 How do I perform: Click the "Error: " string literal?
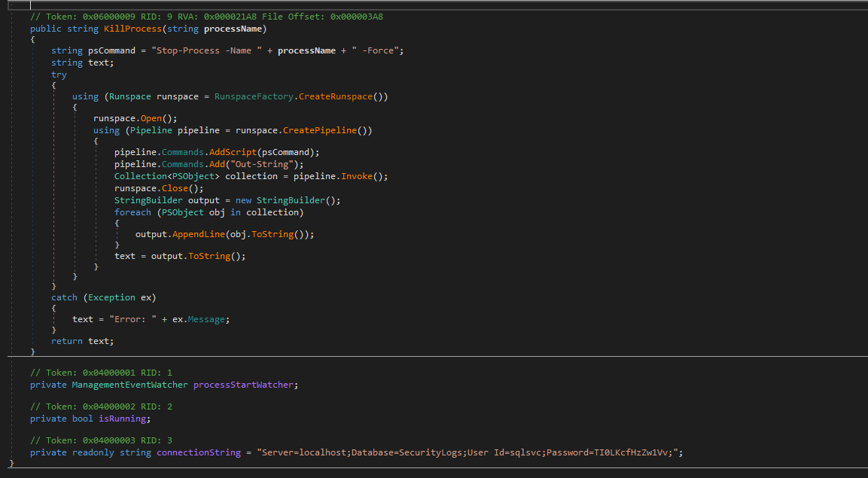click(132, 319)
